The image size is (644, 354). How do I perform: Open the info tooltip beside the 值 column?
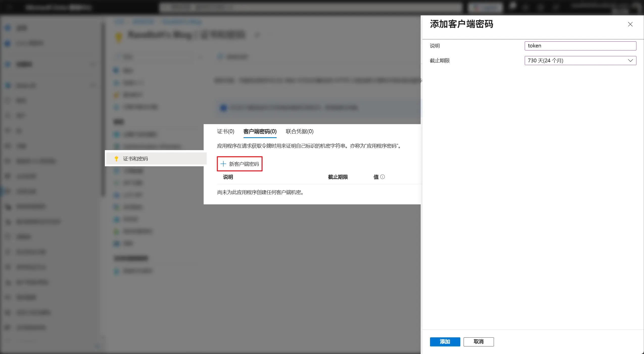tap(383, 177)
